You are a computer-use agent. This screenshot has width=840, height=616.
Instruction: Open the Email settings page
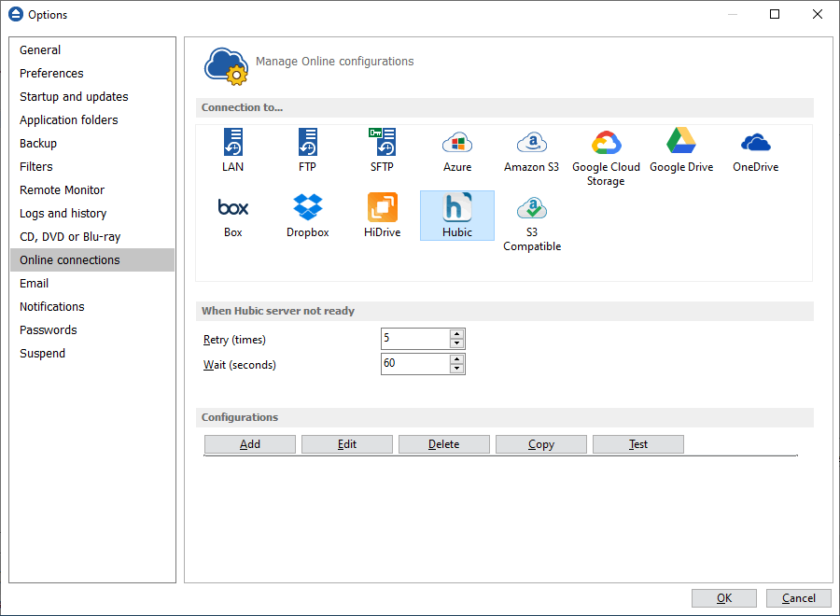tap(92, 284)
